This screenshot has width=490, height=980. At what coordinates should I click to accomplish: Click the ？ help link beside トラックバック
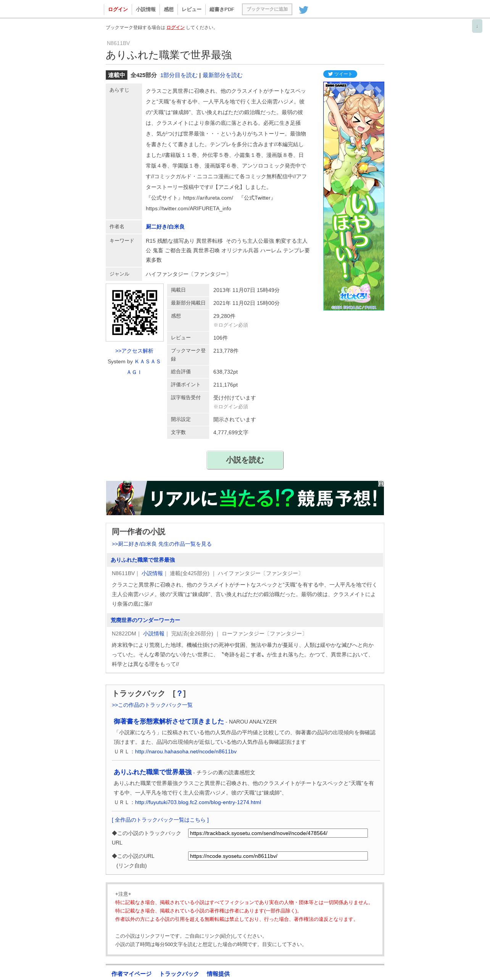(x=179, y=693)
